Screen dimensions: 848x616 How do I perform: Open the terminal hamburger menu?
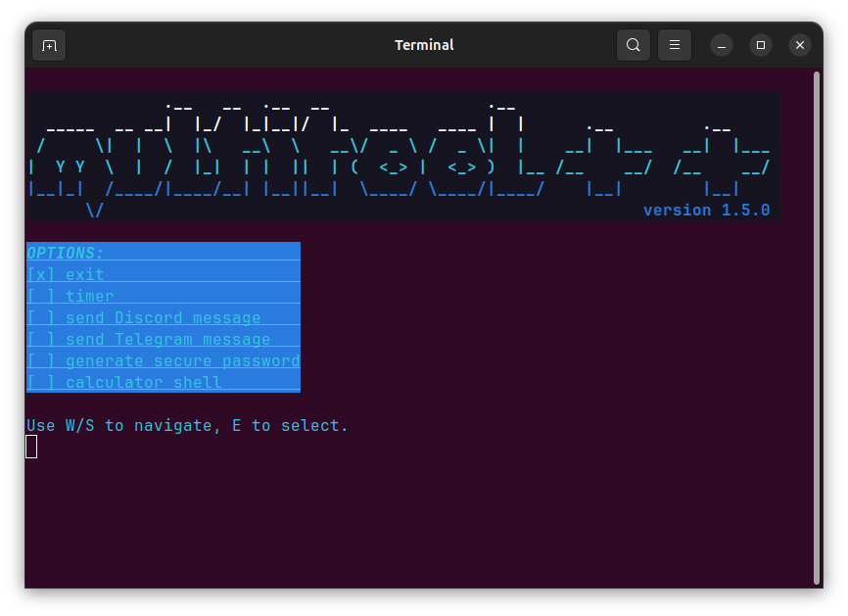point(674,45)
